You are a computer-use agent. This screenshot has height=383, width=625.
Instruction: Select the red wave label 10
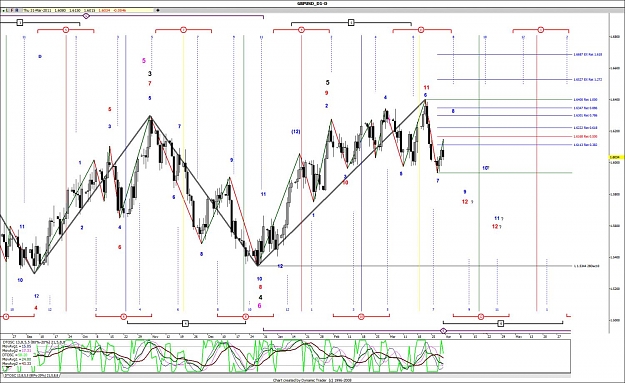pyautogui.click(x=345, y=183)
